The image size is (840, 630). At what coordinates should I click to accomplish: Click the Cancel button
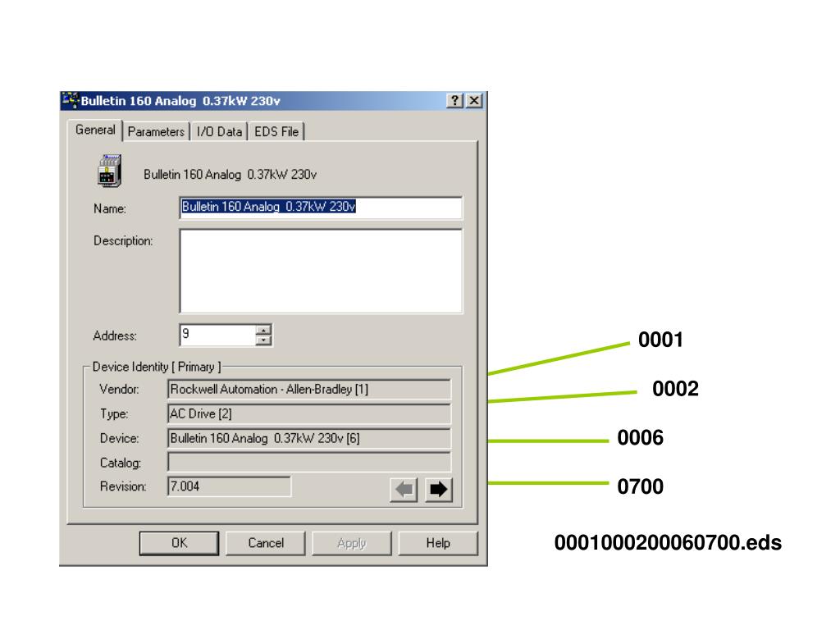(x=266, y=543)
